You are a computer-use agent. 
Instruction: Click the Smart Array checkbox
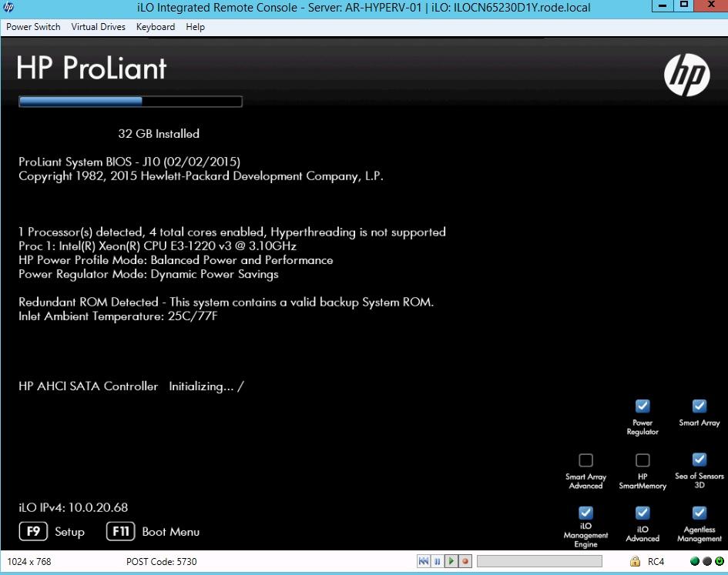[699, 406]
